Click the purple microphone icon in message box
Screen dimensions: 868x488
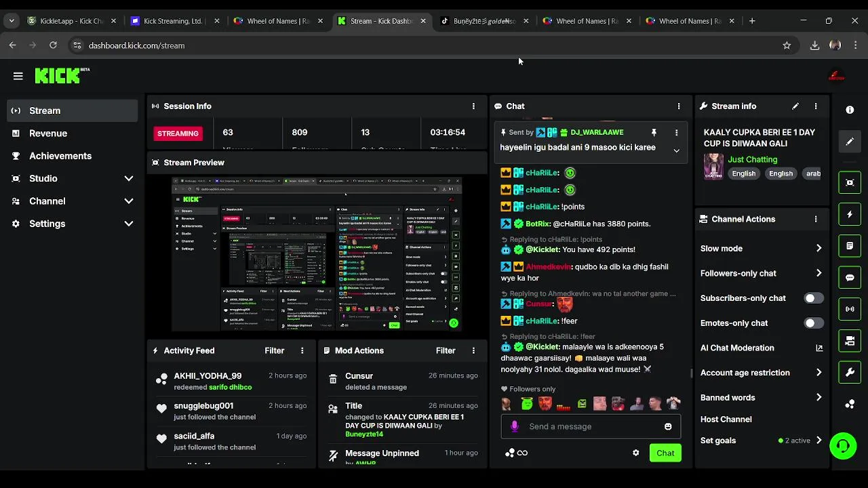515,426
